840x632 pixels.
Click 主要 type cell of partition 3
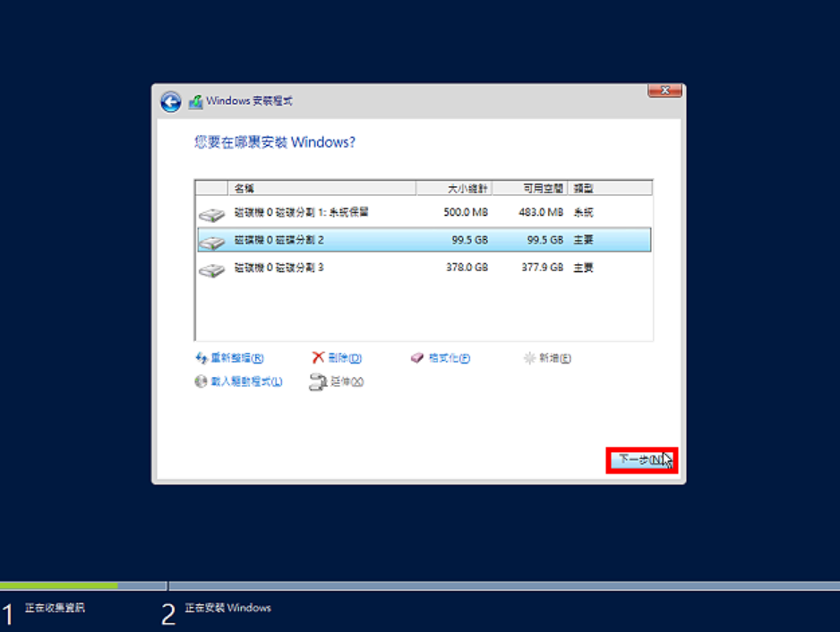[x=583, y=268]
